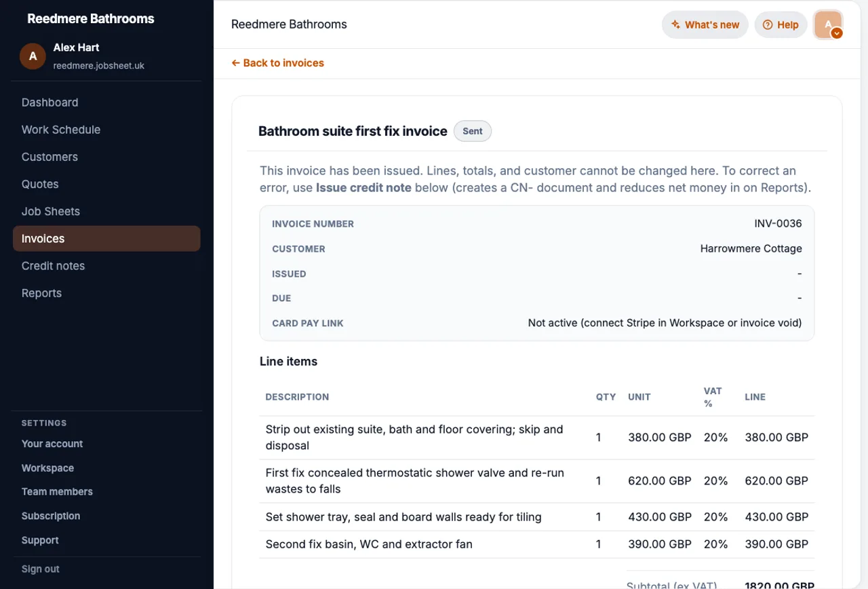Click the Strip out existing suite line description
Viewport: 868px width, 589px height.
[414, 438]
